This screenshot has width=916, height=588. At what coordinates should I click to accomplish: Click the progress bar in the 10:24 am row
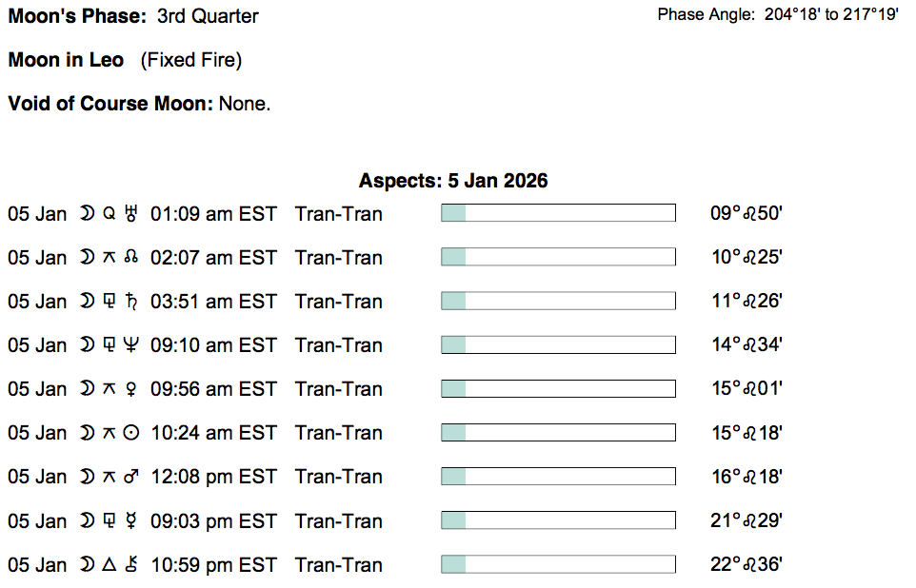tap(558, 433)
